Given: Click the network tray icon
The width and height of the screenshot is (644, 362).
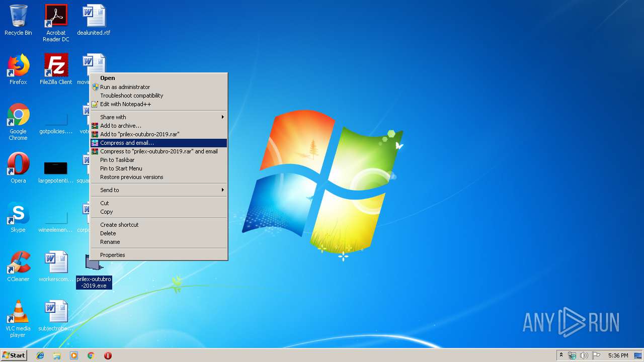Looking at the screenshot, I should (572, 355).
